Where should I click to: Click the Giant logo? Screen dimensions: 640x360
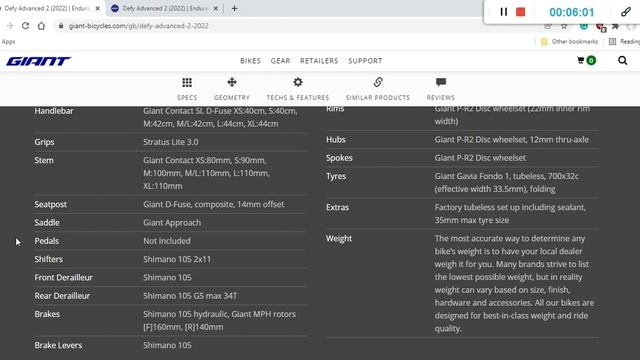[38, 61]
